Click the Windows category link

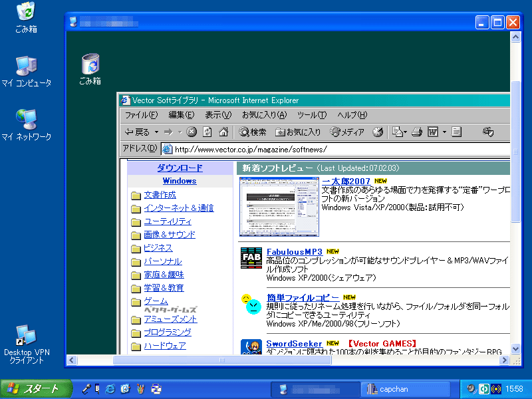180,181
